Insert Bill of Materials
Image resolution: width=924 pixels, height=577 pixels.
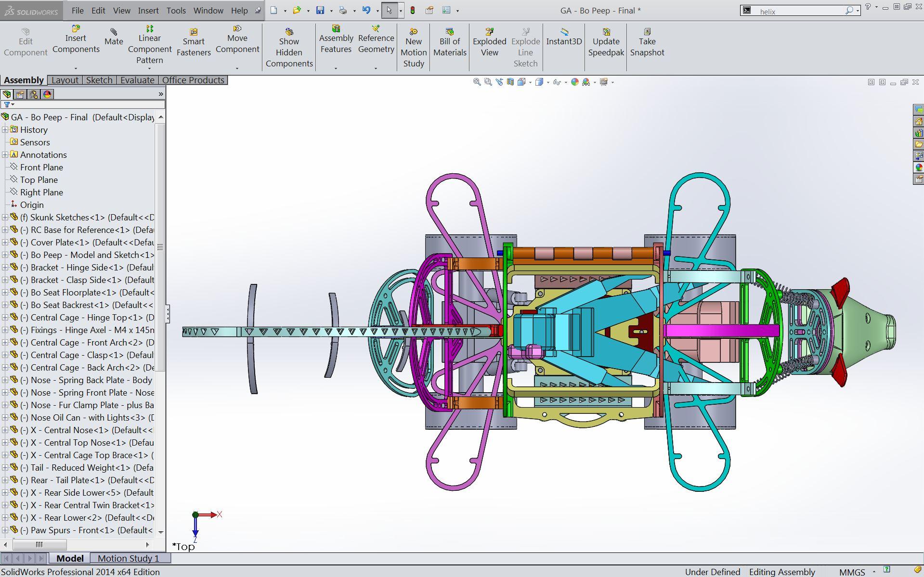(x=450, y=42)
